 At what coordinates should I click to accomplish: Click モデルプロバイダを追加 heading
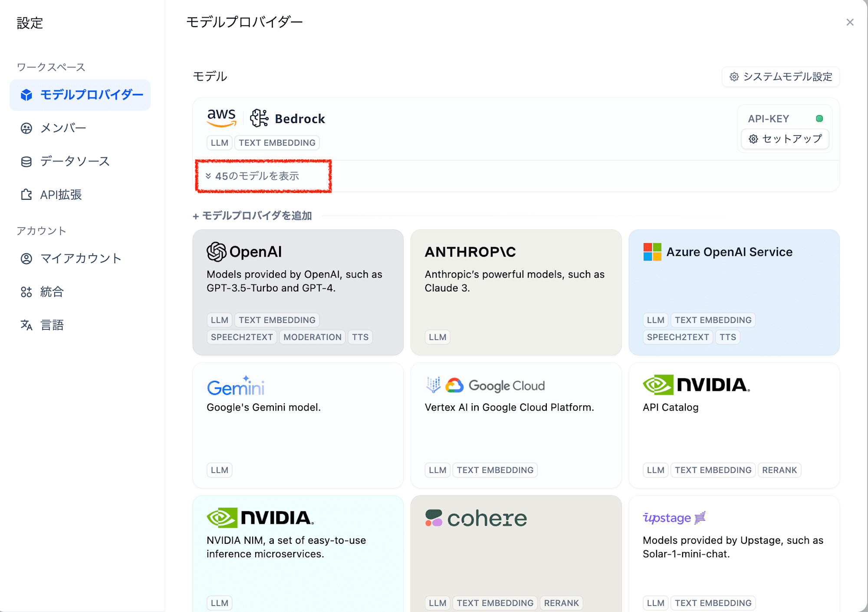(x=253, y=216)
